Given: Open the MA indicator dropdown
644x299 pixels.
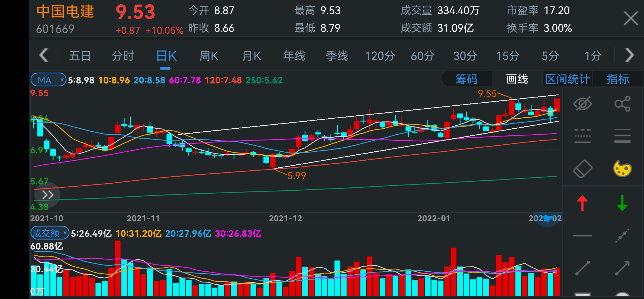Looking at the screenshot, I should (48, 80).
